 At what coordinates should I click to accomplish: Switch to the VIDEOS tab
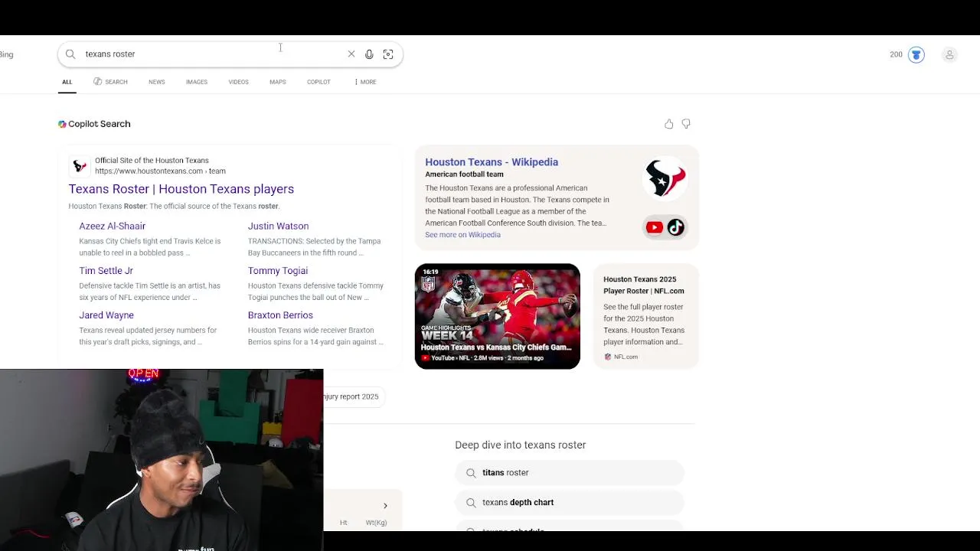click(x=238, y=82)
